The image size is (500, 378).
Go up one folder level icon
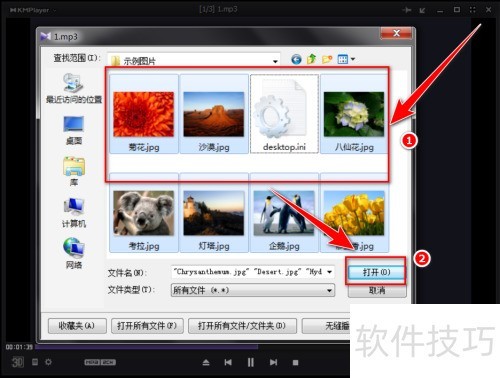coord(311,59)
